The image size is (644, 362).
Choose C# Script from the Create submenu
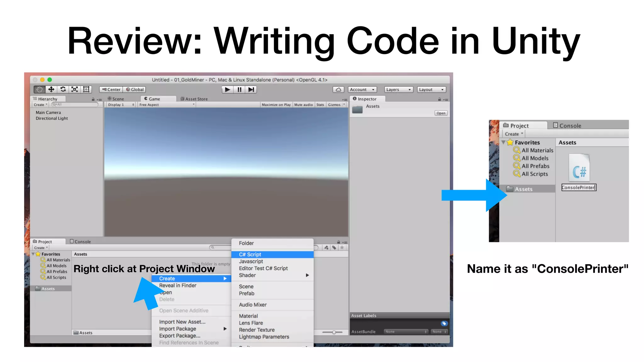click(272, 255)
